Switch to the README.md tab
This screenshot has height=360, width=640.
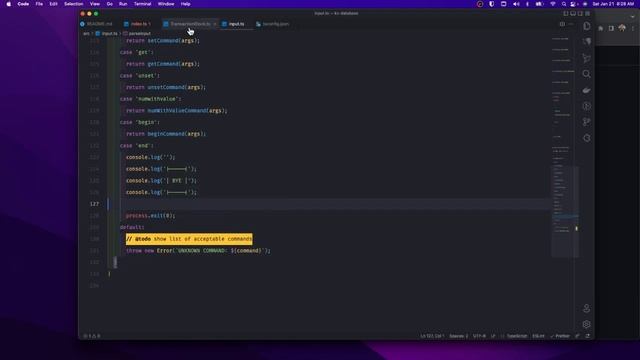[97, 24]
